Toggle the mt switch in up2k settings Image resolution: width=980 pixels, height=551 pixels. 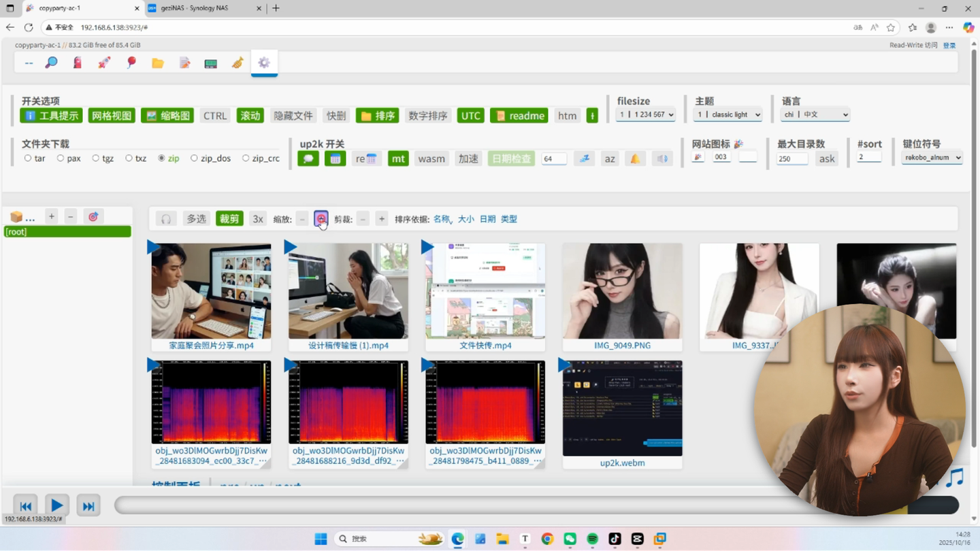pyautogui.click(x=398, y=158)
